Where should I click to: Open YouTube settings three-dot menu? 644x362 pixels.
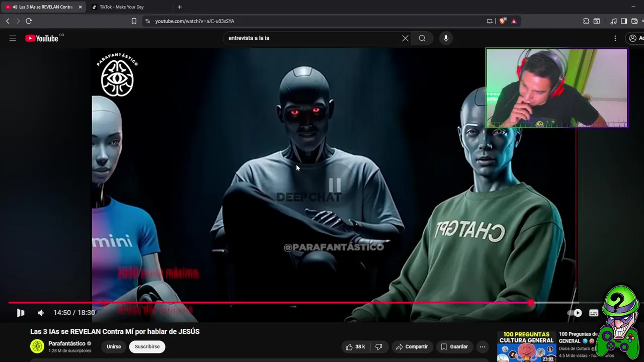coord(615,38)
